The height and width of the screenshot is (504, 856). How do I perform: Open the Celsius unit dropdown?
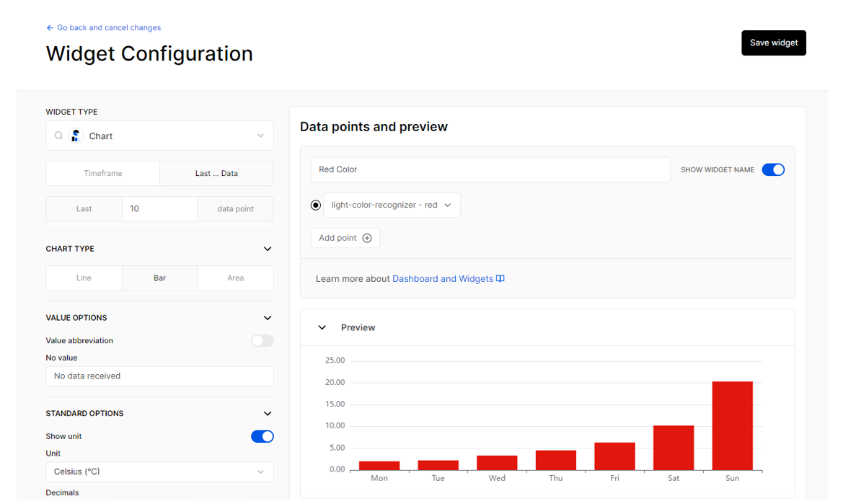point(159,472)
